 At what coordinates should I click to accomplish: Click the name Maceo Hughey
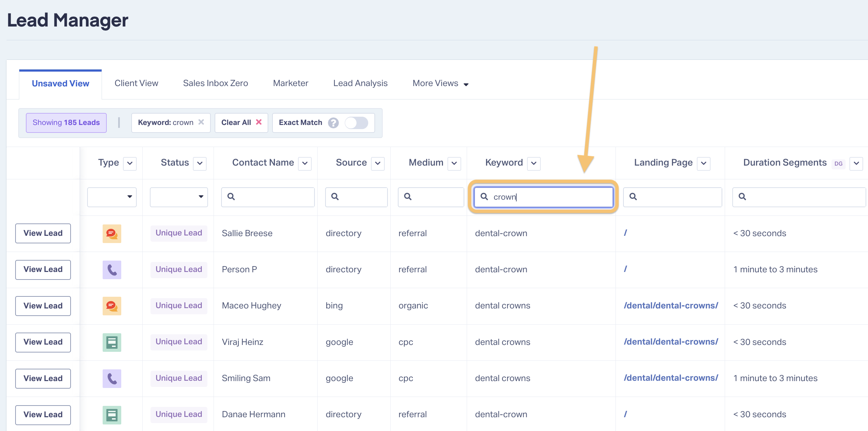251,306
